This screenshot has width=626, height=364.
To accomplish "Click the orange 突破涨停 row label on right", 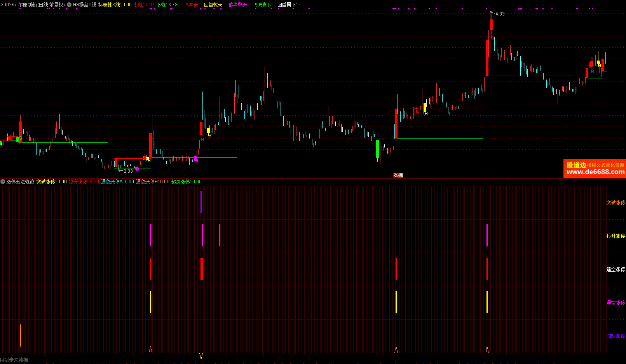I will (x=616, y=203).
